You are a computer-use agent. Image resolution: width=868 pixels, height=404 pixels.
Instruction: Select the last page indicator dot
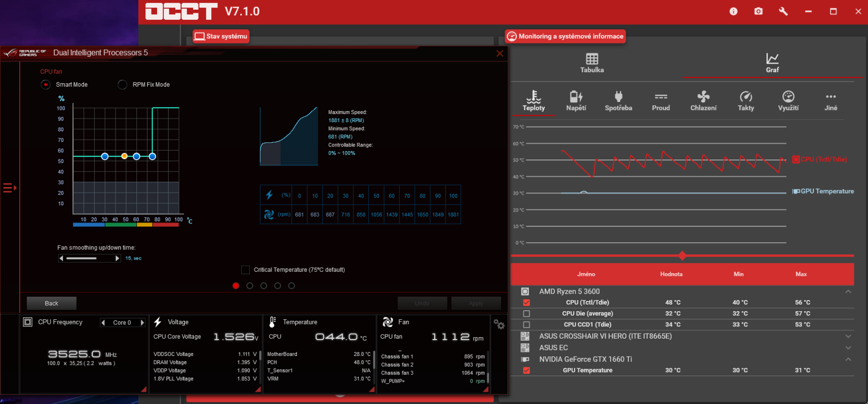(x=291, y=286)
